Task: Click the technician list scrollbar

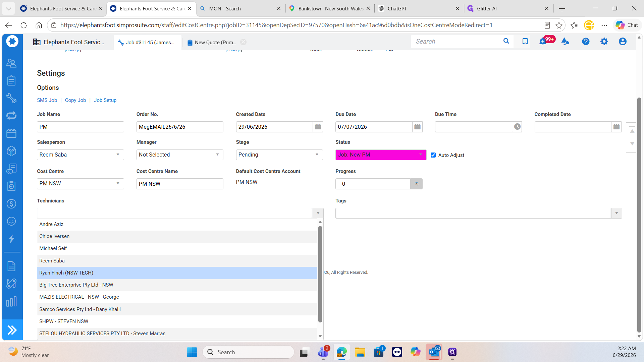Action: (x=320, y=274)
